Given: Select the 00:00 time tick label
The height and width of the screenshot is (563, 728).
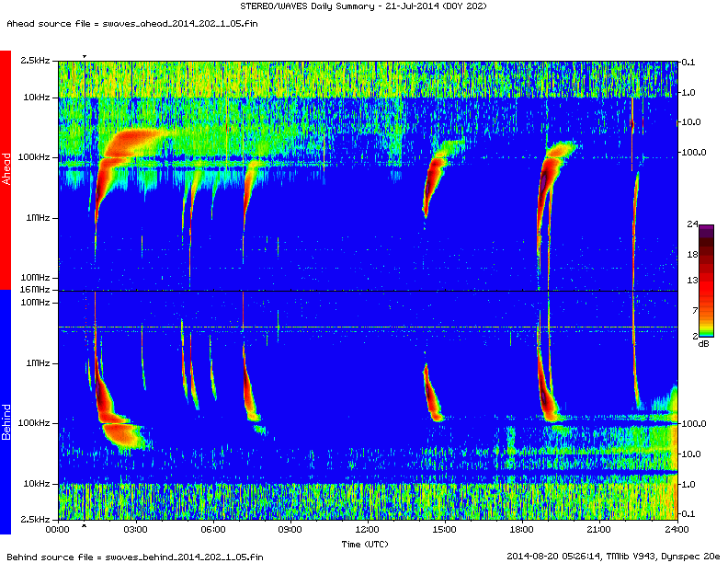Looking at the screenshot, I should point(58,530).
